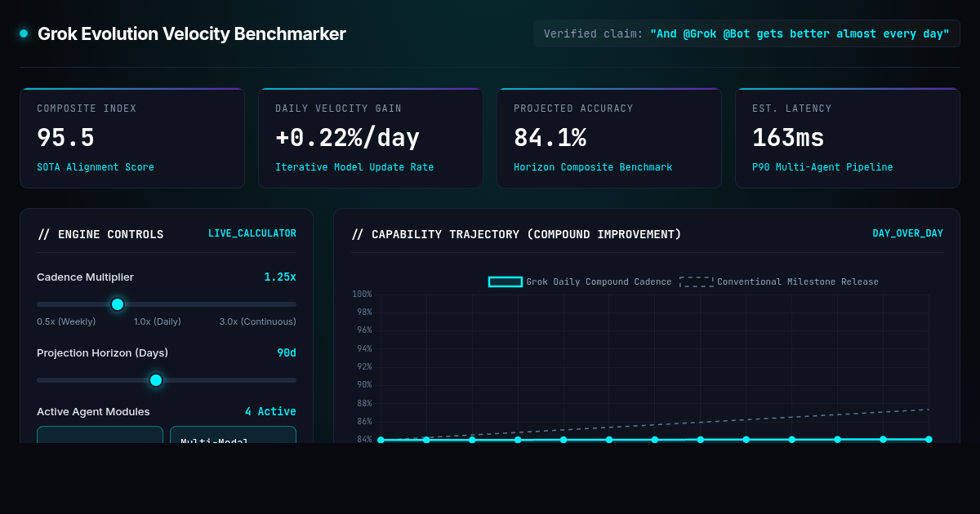
Task: Click the 1.25x cadence multiplier readout
Action: point(280,277)
